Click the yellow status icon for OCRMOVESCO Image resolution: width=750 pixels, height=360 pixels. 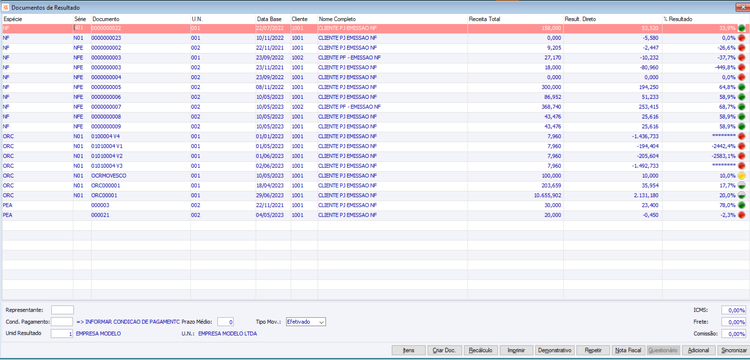pos(741,175)
